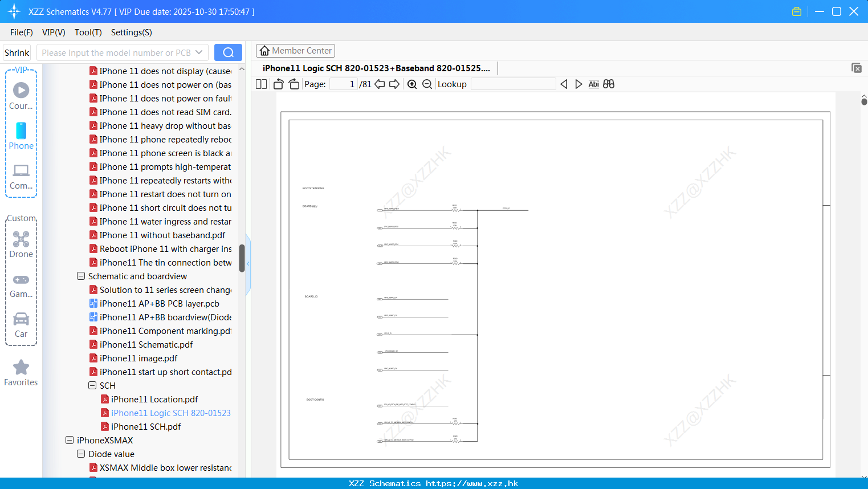Open IPhone 11 prompts high-temperature document
The image size is (868, 489).
coord(165,166)
